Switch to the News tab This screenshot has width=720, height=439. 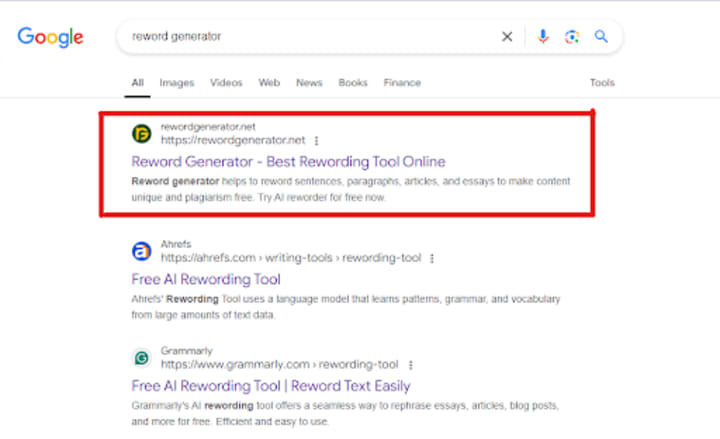click(x=309, y=83)
